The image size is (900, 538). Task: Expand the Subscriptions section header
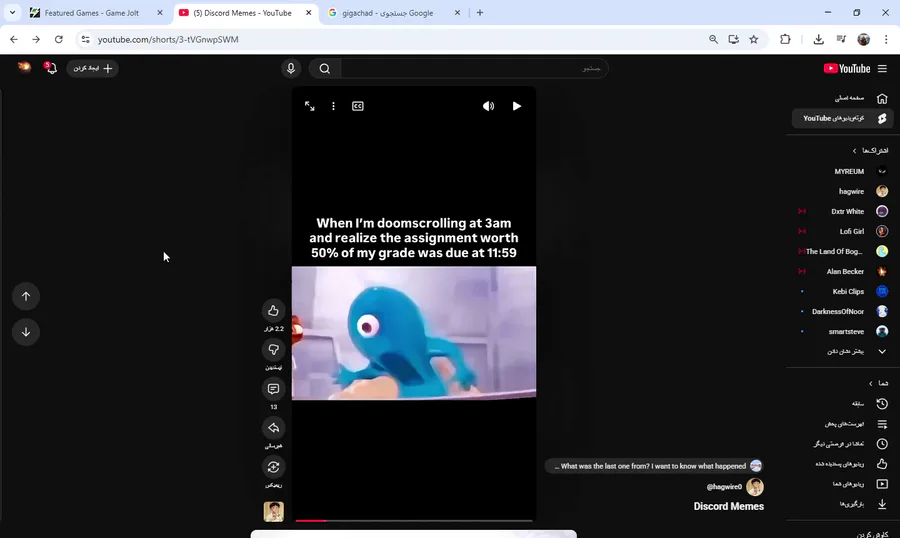pyautogui.click(x=870, y=150)
